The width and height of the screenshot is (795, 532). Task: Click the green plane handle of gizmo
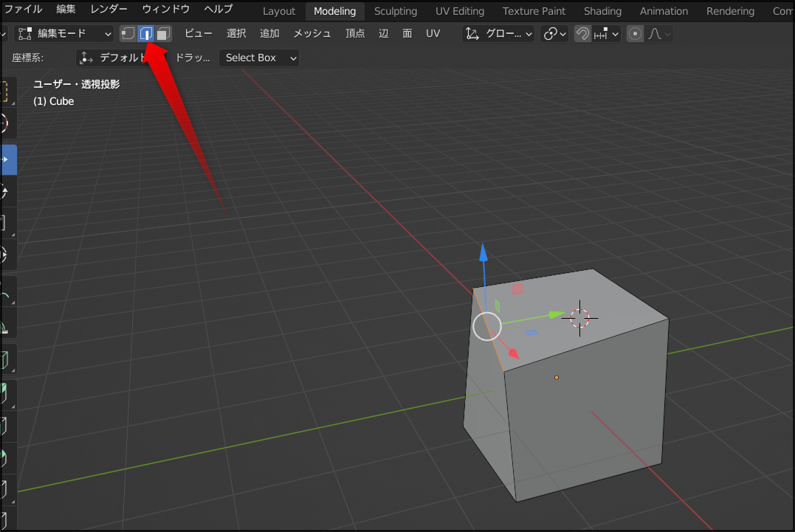click(498, 306)
